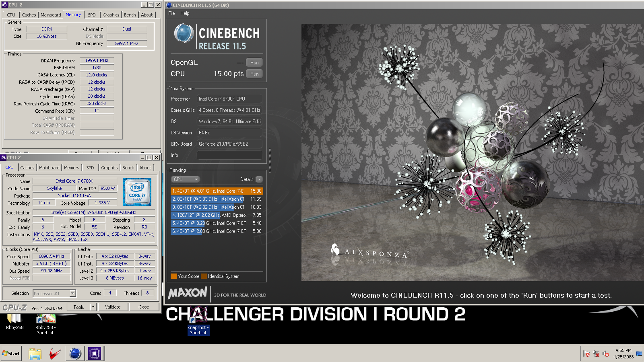This screenshot has height=362, width=644.
Task: Open the About tab in the lower CPU-Z window
Action: [145, 168]
